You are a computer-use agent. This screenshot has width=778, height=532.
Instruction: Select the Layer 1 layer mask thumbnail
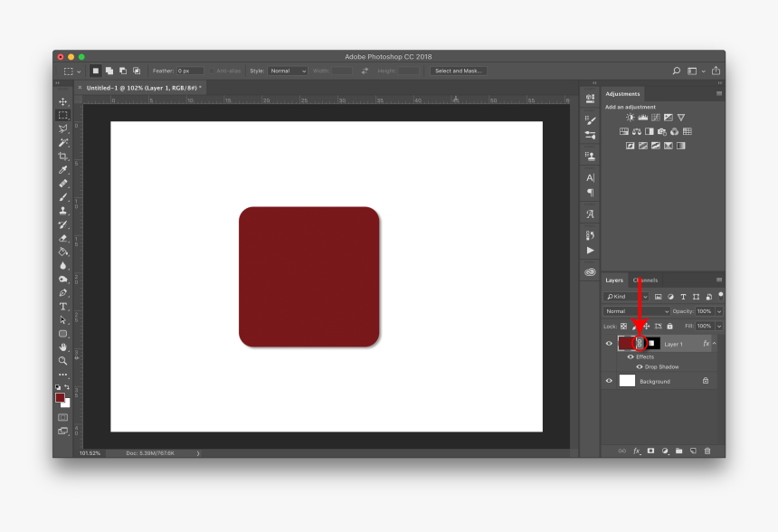(652, 344)
